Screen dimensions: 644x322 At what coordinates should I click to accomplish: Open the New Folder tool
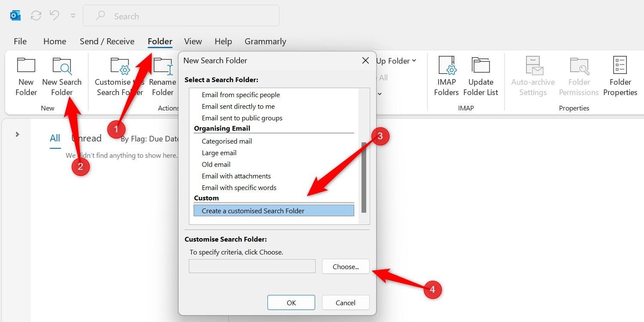coord(26,77)
